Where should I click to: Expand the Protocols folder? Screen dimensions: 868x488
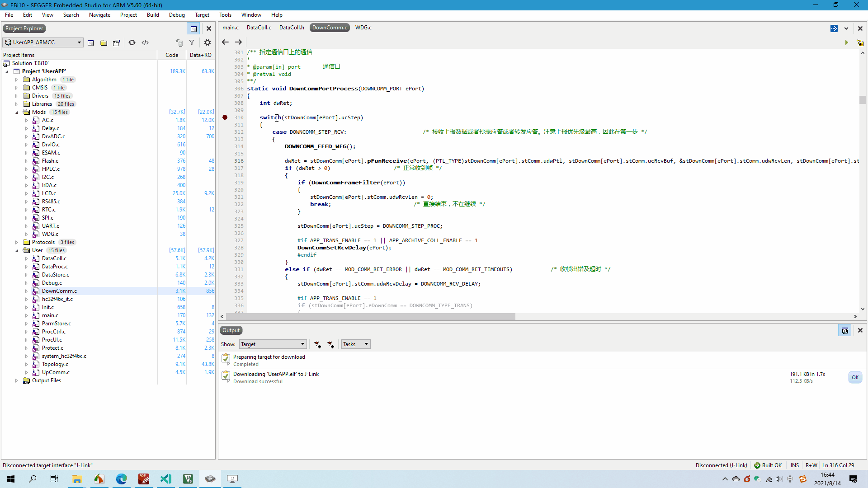pos(17,242)
